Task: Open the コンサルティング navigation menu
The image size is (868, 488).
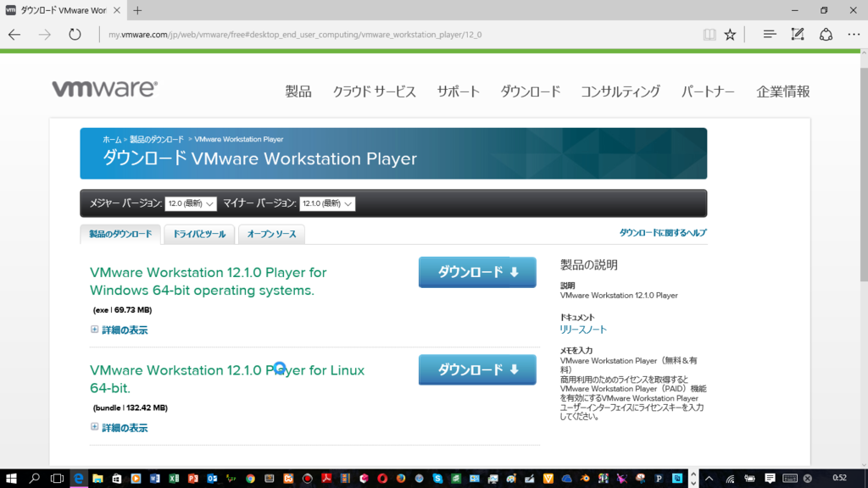Action: pos(620,91)
